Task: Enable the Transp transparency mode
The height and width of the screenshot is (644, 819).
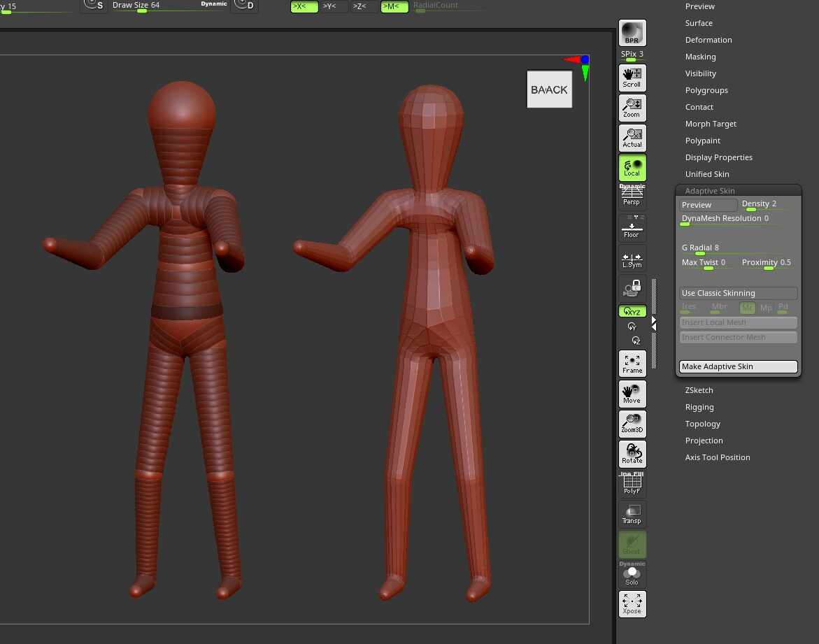Action: [x=632, y=514]
